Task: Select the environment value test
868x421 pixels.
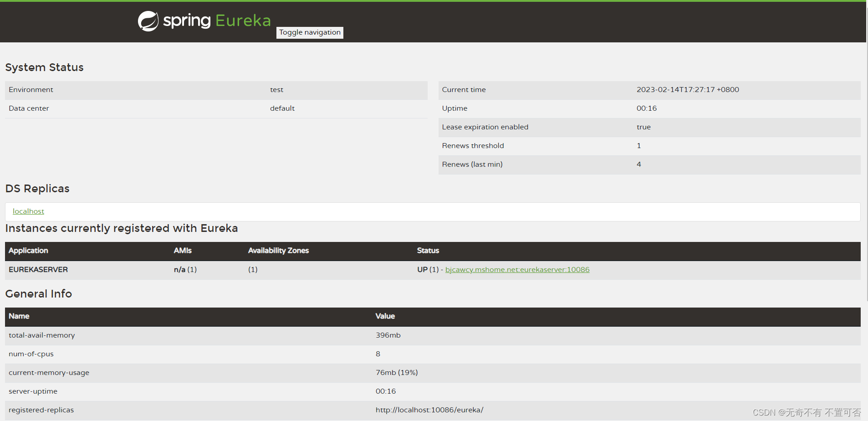Action: click(x=276, y=90)
